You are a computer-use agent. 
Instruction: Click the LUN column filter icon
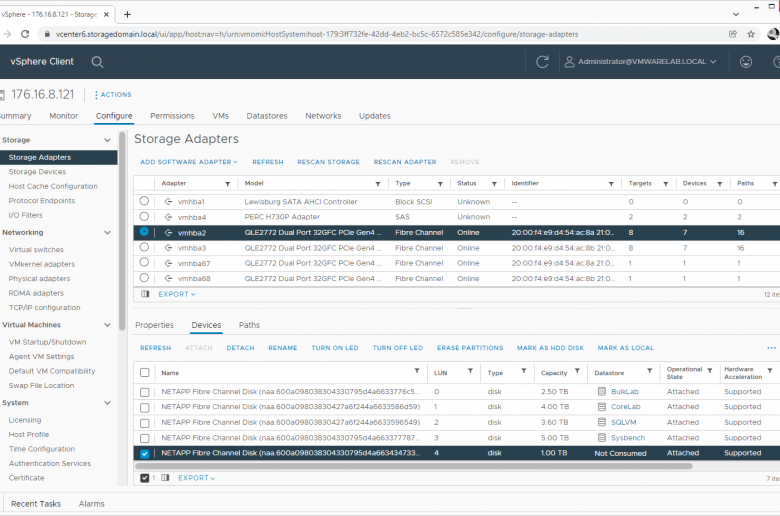pos(470,371)
